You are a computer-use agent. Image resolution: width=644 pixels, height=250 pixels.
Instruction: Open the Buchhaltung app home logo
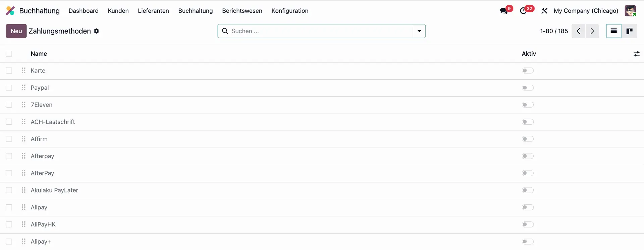click(10, 11)
